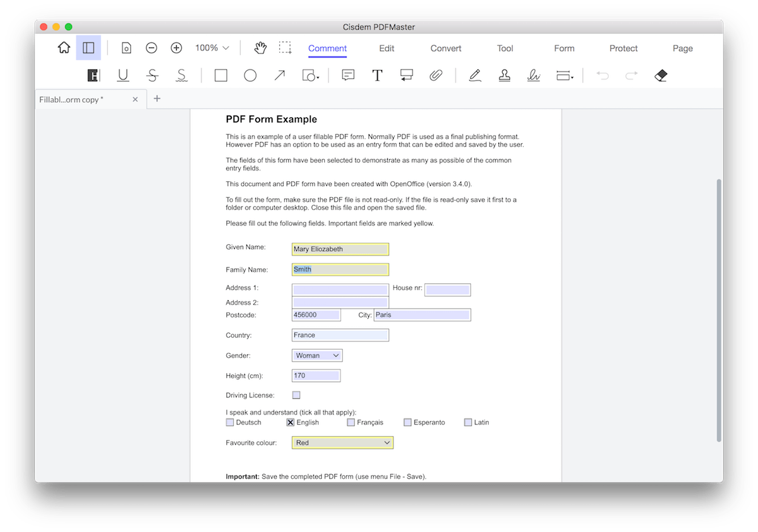
Task: Click the Country field with France
Action: point(340,335)
